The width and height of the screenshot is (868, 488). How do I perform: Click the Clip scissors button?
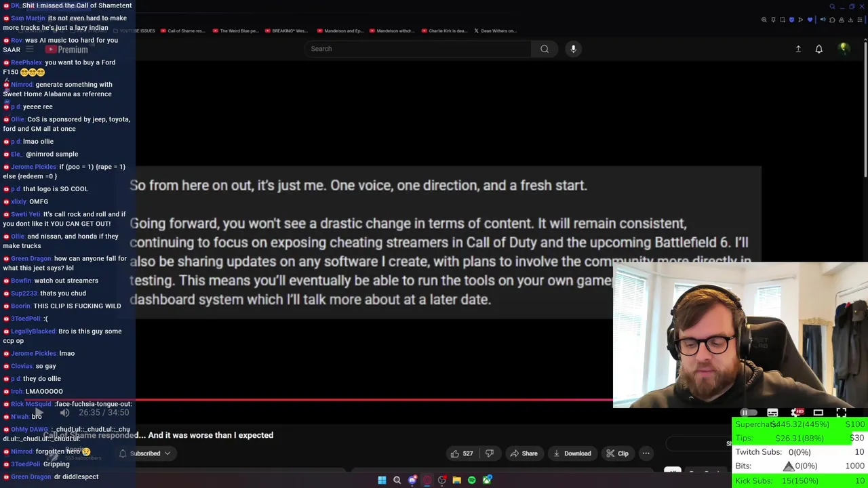pyautogui.click(x=617, y=453)
